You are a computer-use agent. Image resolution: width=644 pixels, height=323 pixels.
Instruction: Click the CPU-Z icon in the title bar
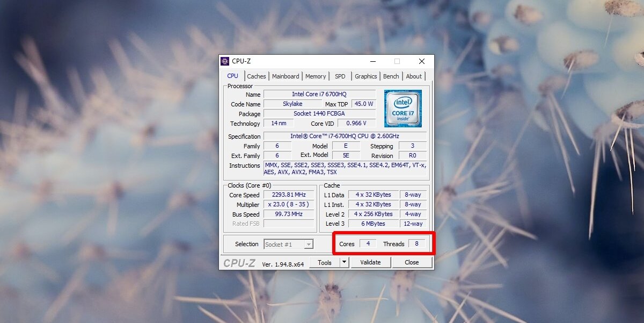225,61
